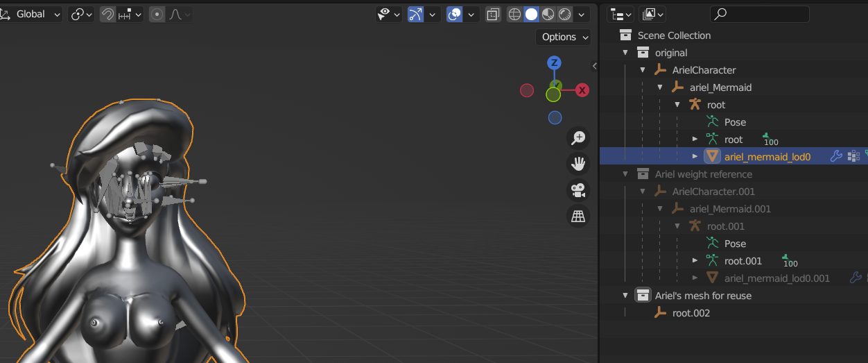Select the Scene Collection row
868x363 pixels.
tap(734, 35)
